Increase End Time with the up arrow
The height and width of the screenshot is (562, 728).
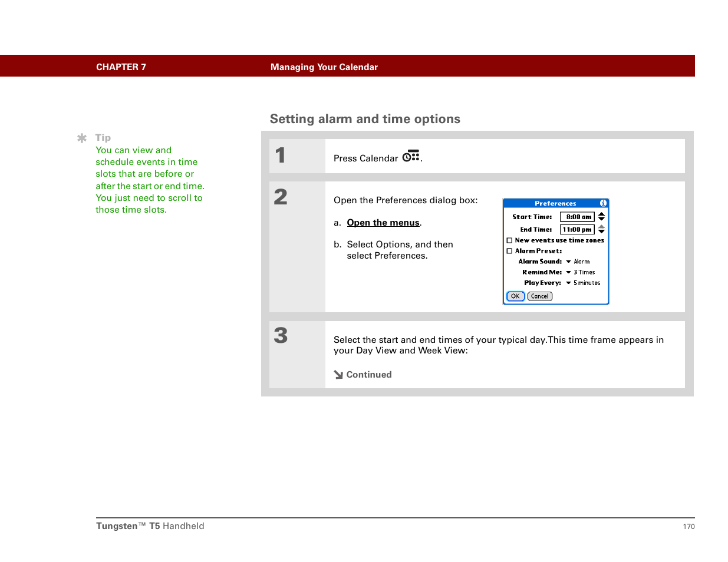coord(601,227)
